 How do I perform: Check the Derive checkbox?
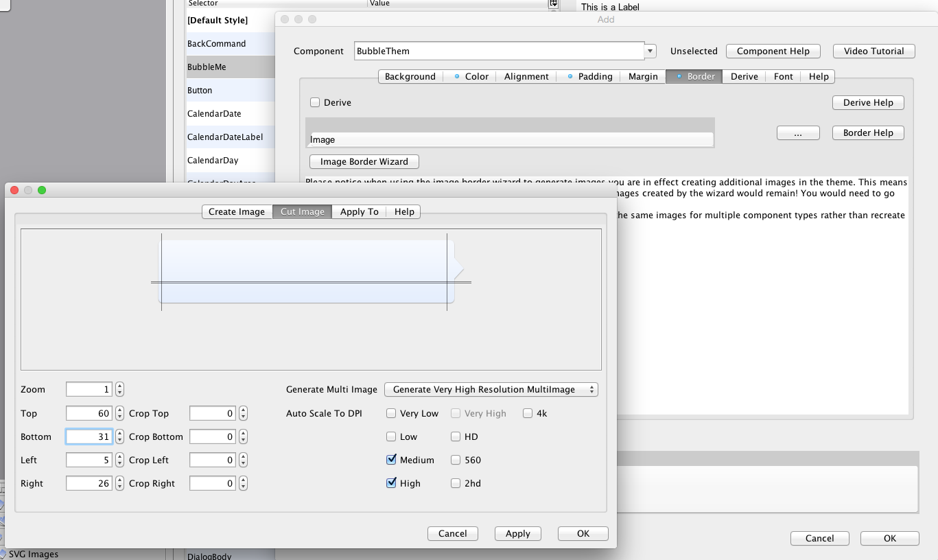pyautogui.click(x=315, y=102)
